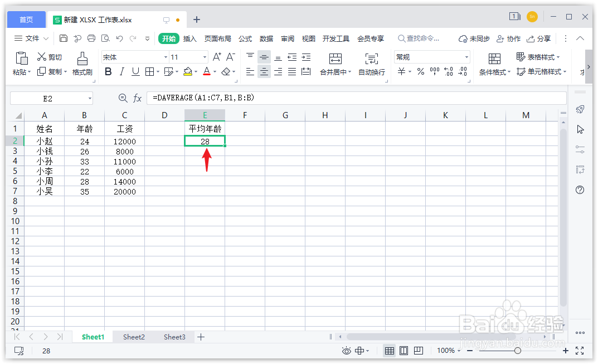This screenshot has height=364, width=598.
Task: Decrease font size with A- icon
Action: [230, 57]
